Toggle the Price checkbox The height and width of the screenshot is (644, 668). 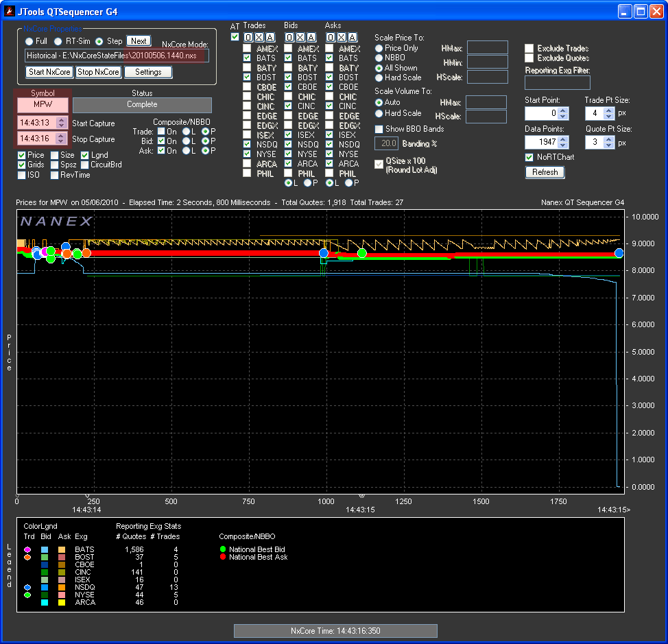[22, 155]
